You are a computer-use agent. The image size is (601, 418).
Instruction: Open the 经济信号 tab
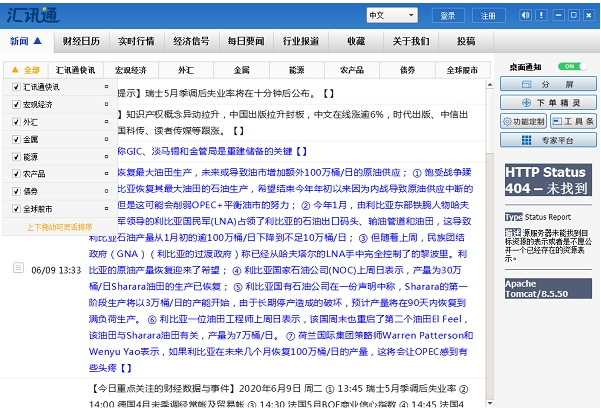pos(191,41)
